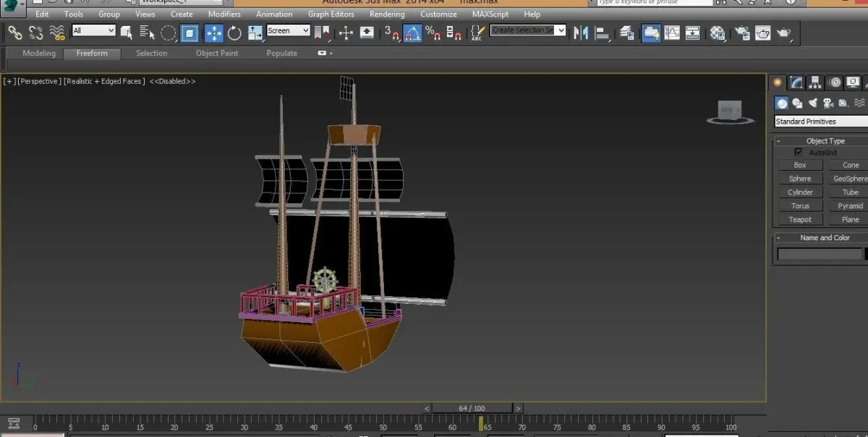The height and width of the screenshot is (437, 868).
Task: Click the Pyramid primitive button
Action: click(x=848, y=206)
